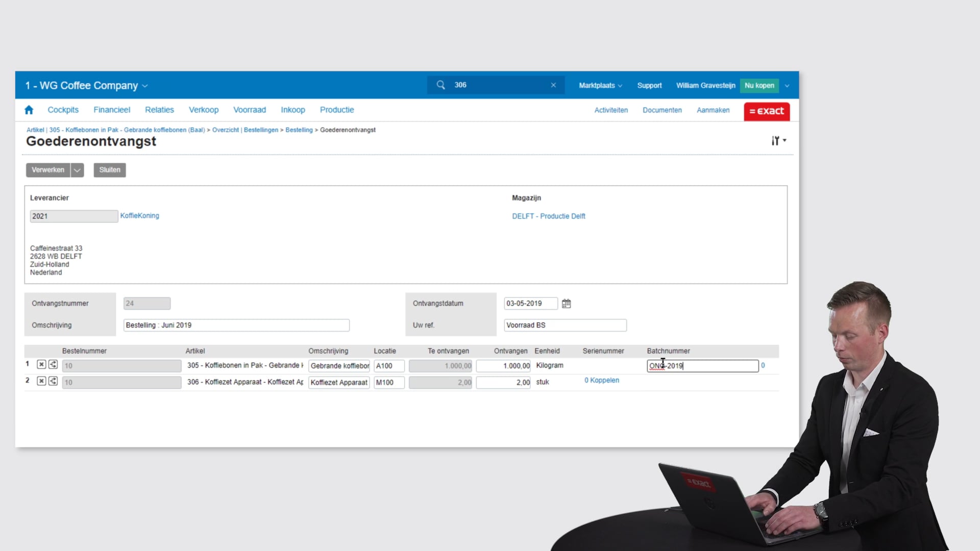Screen dimensions: 980x551
Task: Open the Support link
Action: [x=649, y=86]
